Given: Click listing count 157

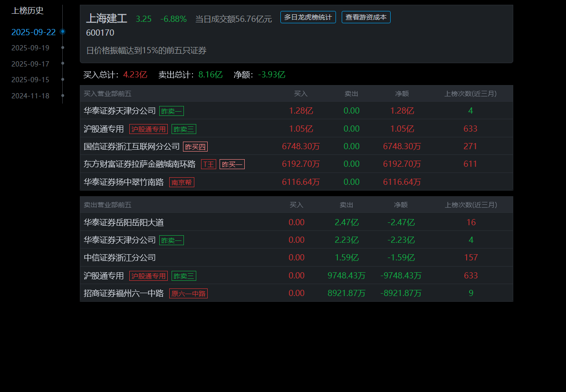Looking at the screenshot, I should click(x=470, y=258).
